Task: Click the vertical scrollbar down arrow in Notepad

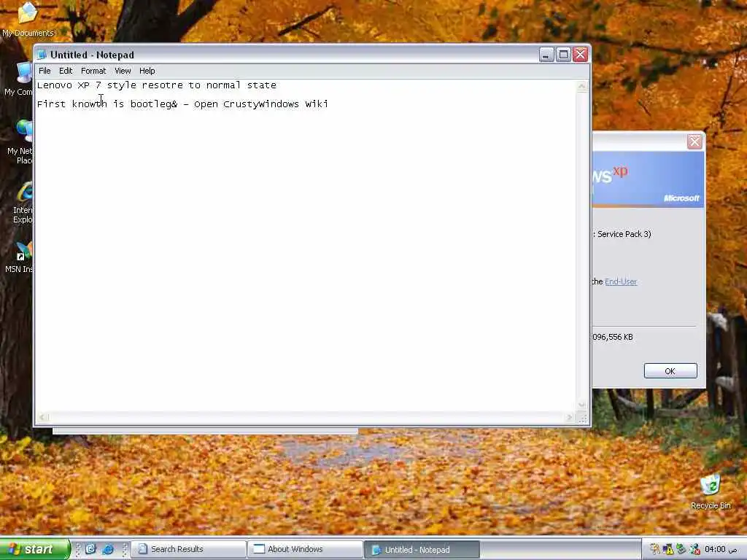Action: point(581,405)
